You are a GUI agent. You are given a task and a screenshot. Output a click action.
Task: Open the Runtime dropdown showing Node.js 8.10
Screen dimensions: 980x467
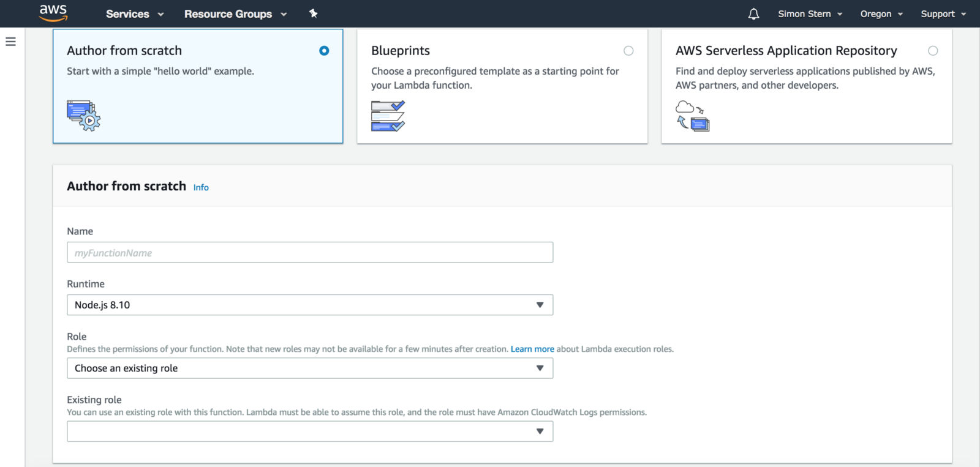[309, 305]
